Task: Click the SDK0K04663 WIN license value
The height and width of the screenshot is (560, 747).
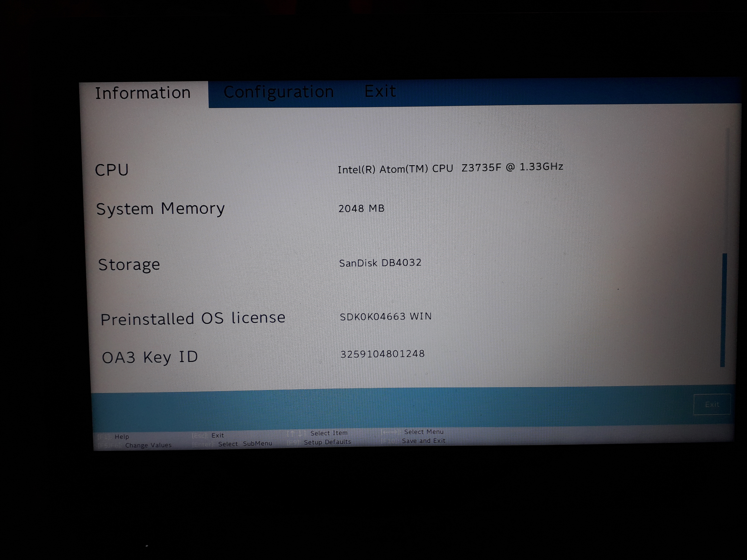Action: point(386,317)
